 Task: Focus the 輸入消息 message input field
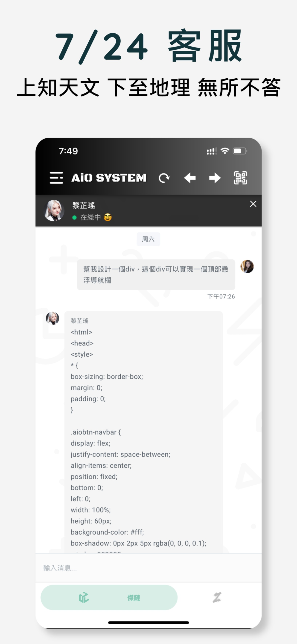pos(148,568)
